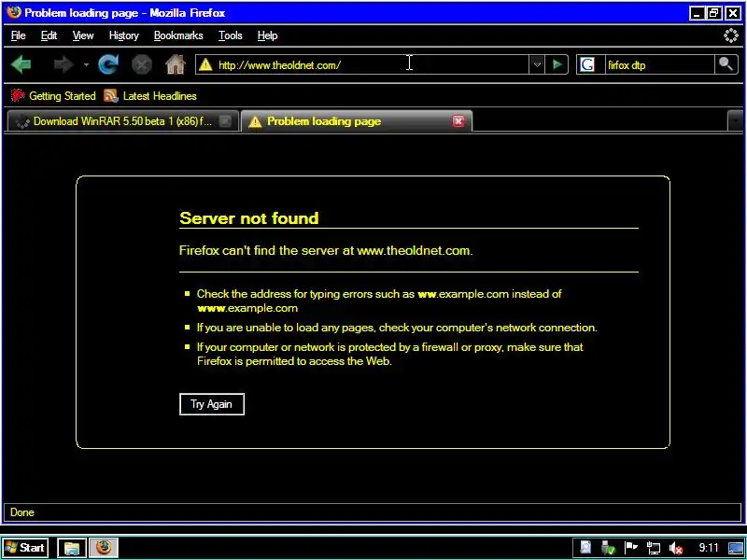Click in the search box containing 'firfox dtp'

(x=660, y=64)
